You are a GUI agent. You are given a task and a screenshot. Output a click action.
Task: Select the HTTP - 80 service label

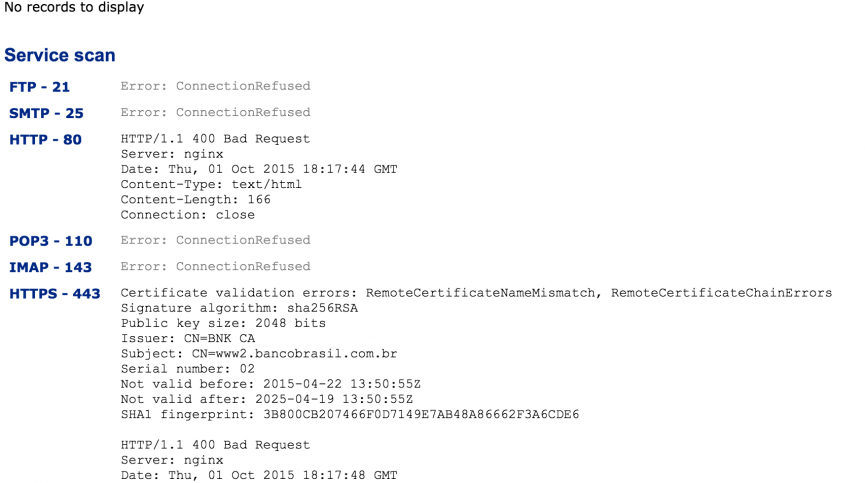point(46,140)
